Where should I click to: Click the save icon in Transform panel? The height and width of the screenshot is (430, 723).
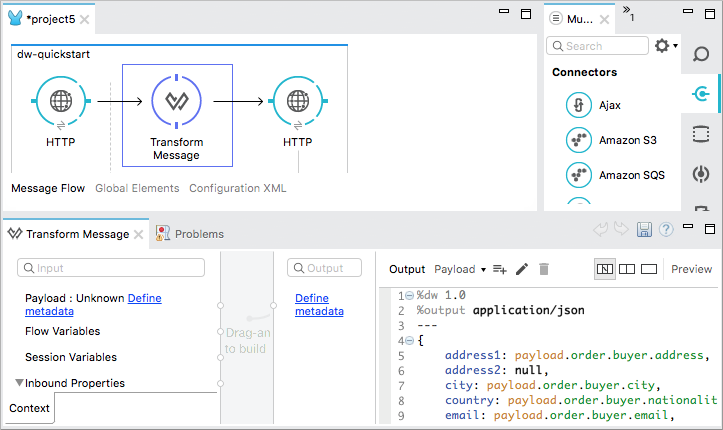[645, 231]
